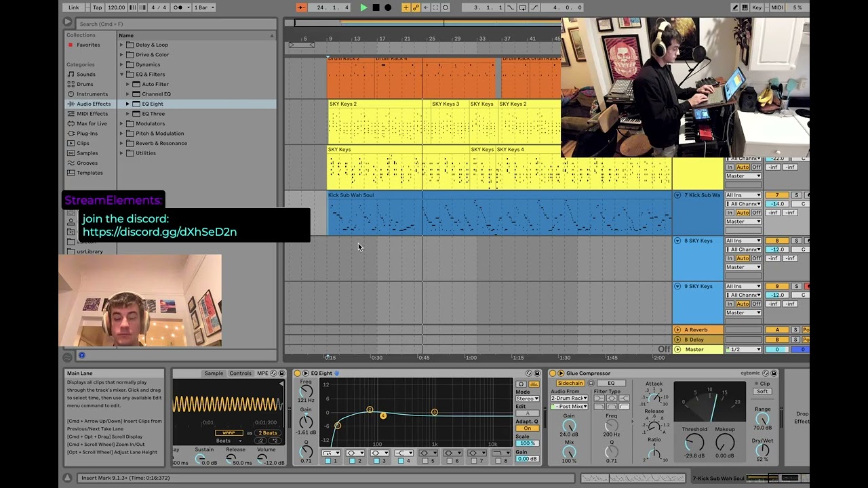868x488 pixels.
Task: Toggle Draw Mode pencil icon
Action: (735, 7)
